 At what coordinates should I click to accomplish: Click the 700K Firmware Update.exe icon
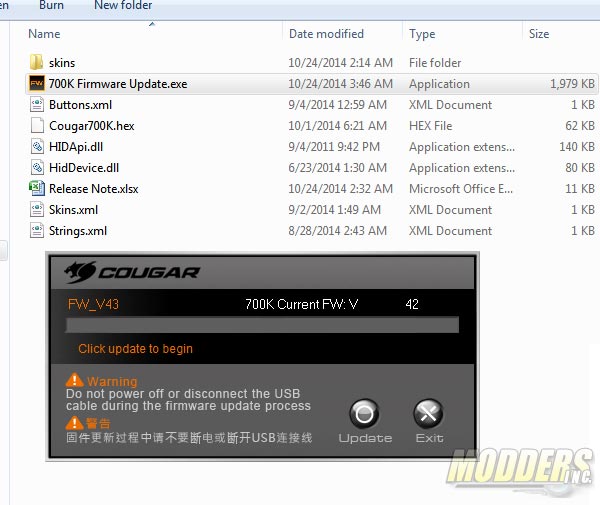(36, 84)
